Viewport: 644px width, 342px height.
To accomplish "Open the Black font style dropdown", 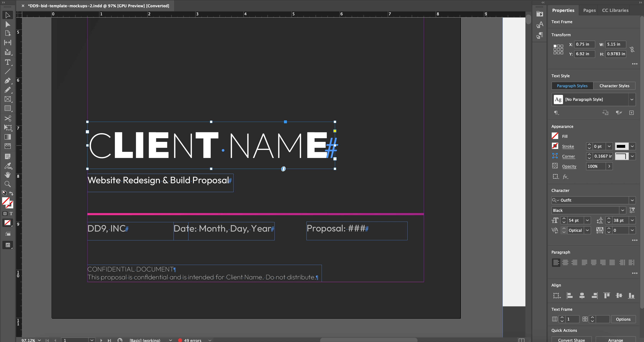I will click(623, 210).
